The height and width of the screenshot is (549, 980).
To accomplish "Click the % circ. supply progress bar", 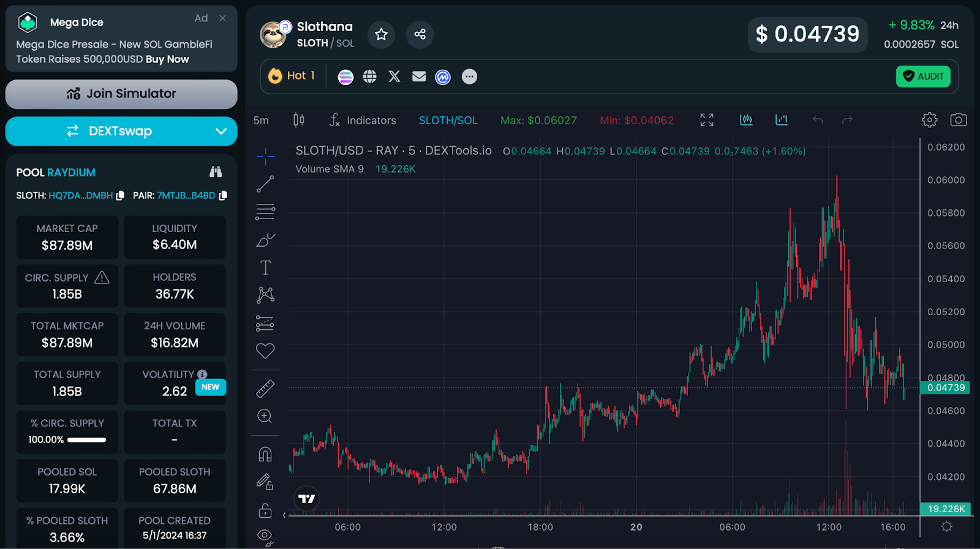I will (x=86, y=440).
